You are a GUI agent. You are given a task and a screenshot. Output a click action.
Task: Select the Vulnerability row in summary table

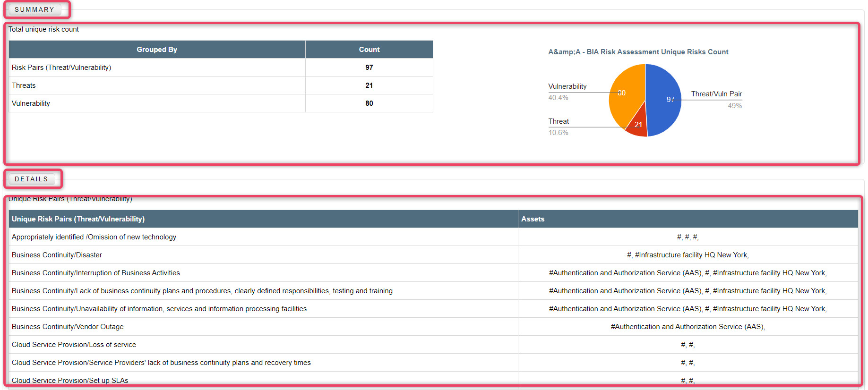[x=221, y=103]
